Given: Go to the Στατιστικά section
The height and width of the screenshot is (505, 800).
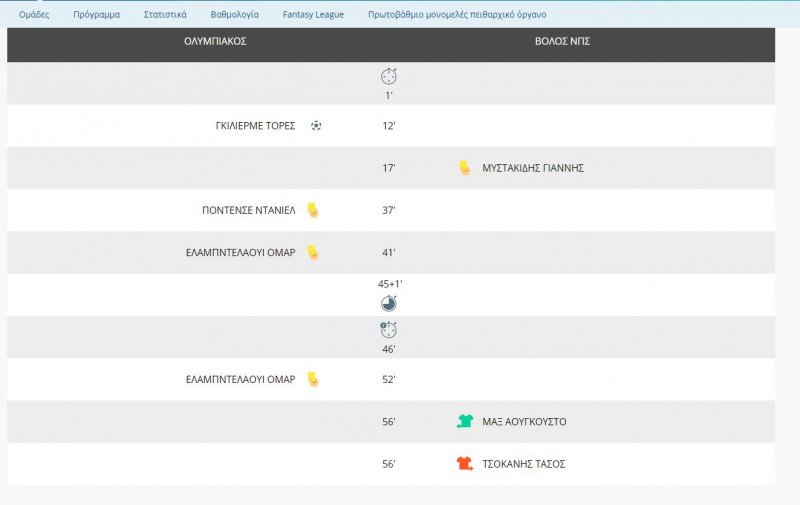Looking at the screenshot, I should (x=165, y=15).
